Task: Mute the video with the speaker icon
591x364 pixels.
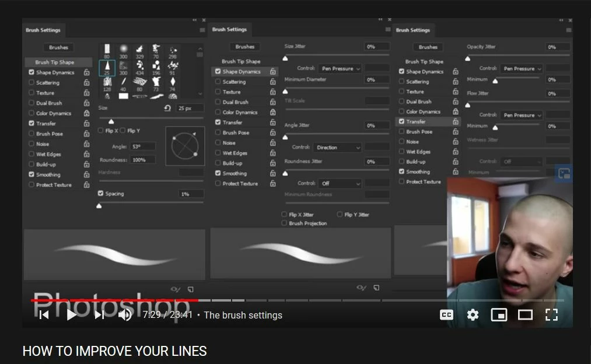Action: tap(125, 314)
